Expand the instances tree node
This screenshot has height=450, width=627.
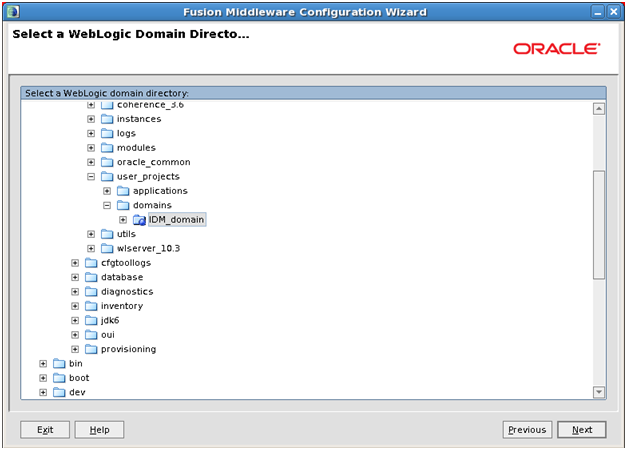[x=91, y=119]
